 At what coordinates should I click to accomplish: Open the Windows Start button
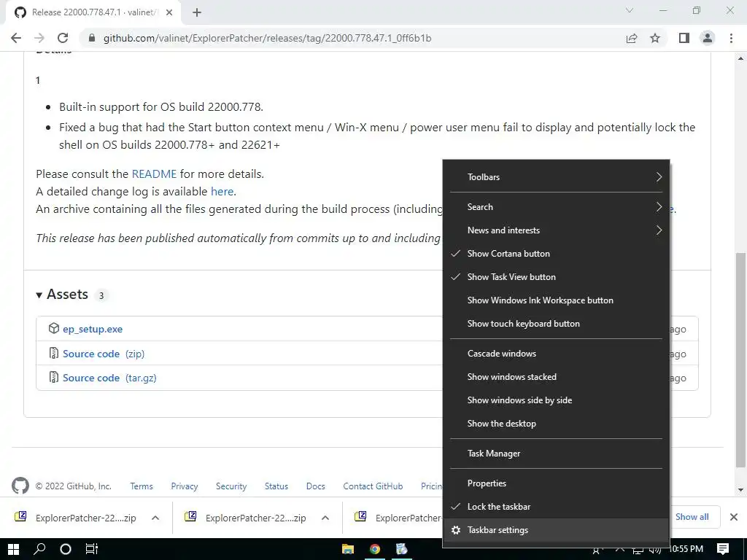(x=13, y=549)
